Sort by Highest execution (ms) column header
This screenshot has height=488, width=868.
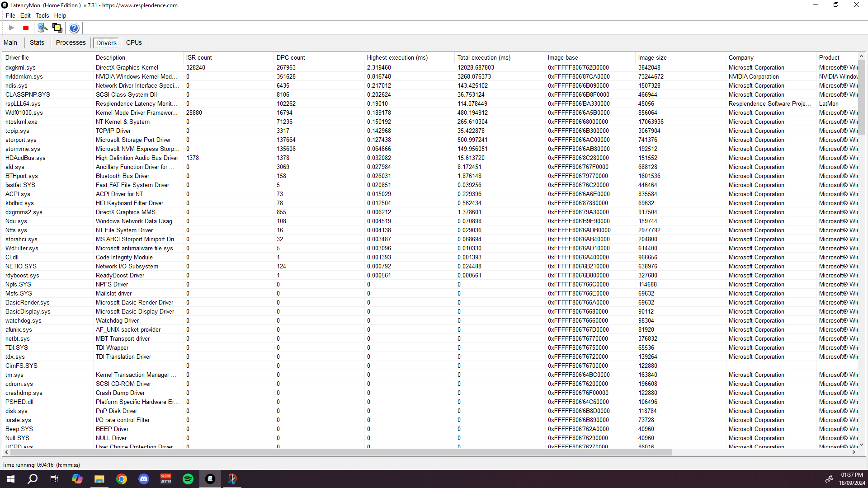pos(397,57)
